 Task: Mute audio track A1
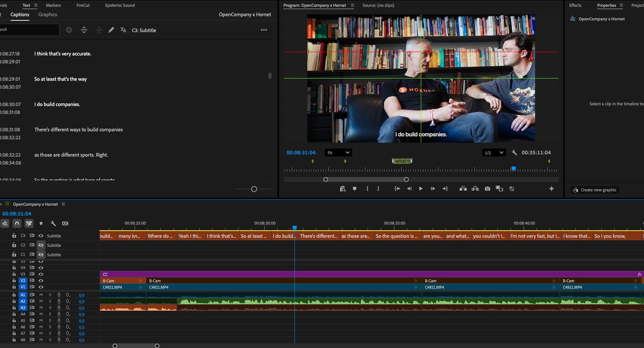click(x=41, y=295)
